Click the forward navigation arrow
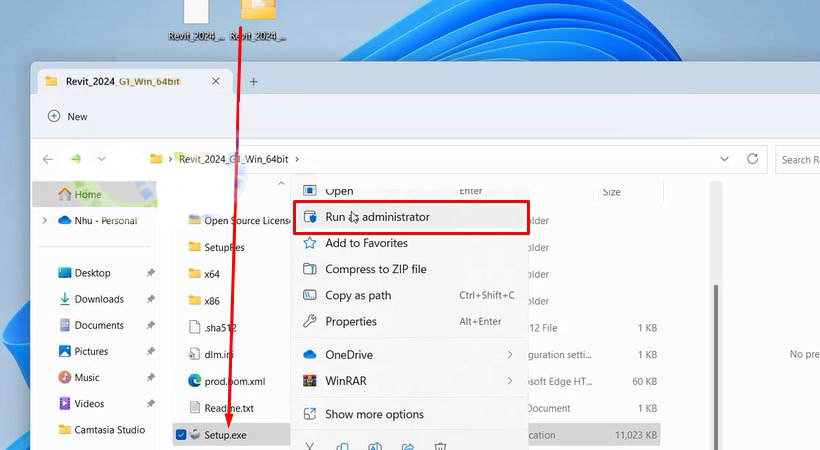The width and height of the screenshot is (820, 450). [x=76, y=159]
